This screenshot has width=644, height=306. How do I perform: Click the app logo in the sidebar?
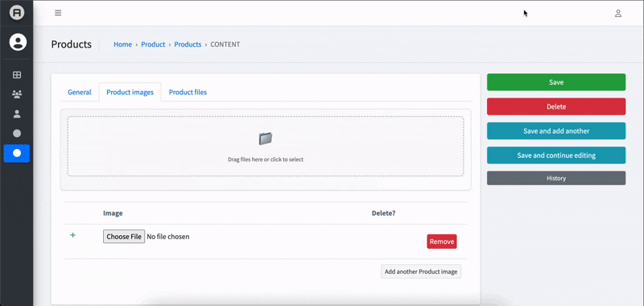tap(17, 13)
